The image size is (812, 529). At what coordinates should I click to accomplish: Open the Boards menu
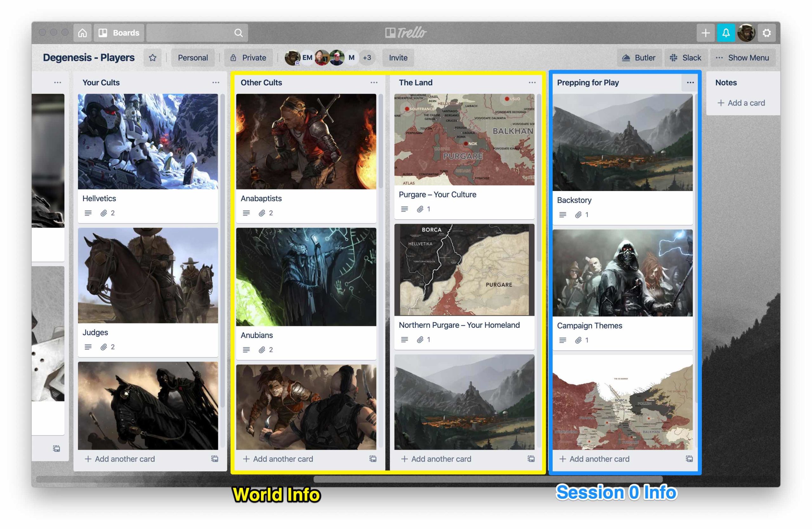click(x=119, y=33)
